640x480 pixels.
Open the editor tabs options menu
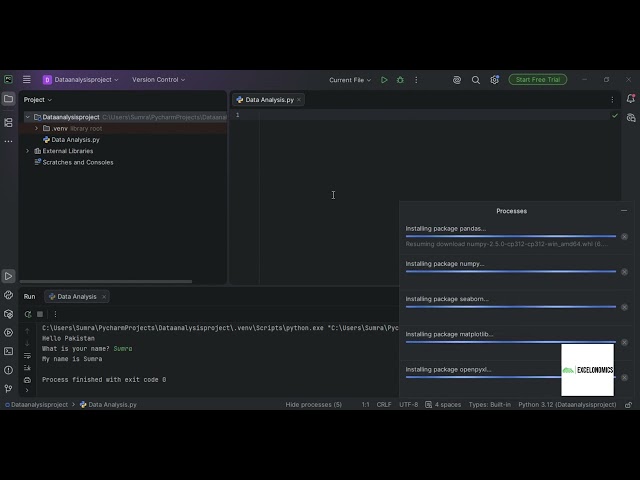tap(612, 100)
